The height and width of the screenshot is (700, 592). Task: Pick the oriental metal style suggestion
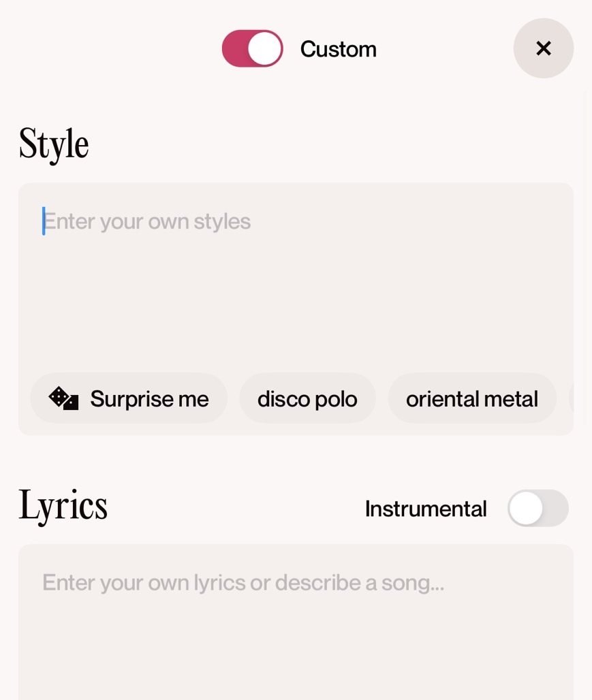[x=471, y=398]
